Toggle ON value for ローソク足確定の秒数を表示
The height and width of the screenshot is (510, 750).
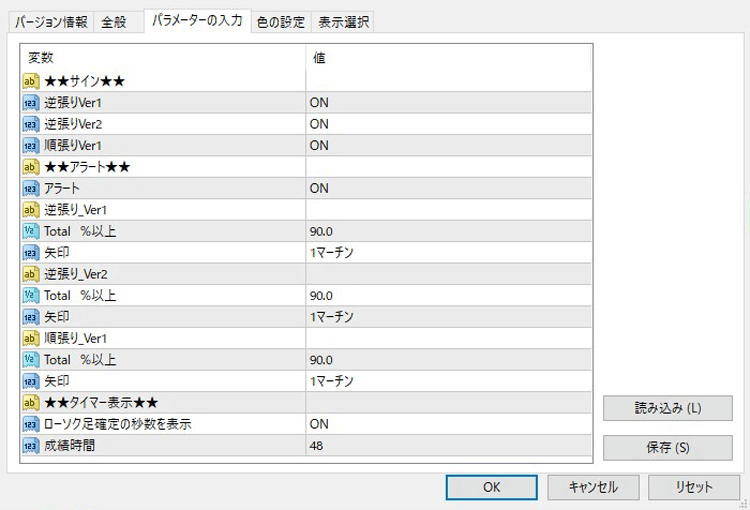tap(448, 424)
